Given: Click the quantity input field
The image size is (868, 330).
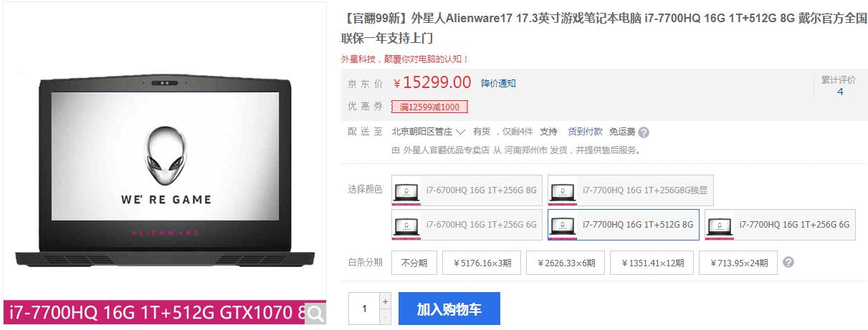Looking at the screenshot, I should 364,309.
